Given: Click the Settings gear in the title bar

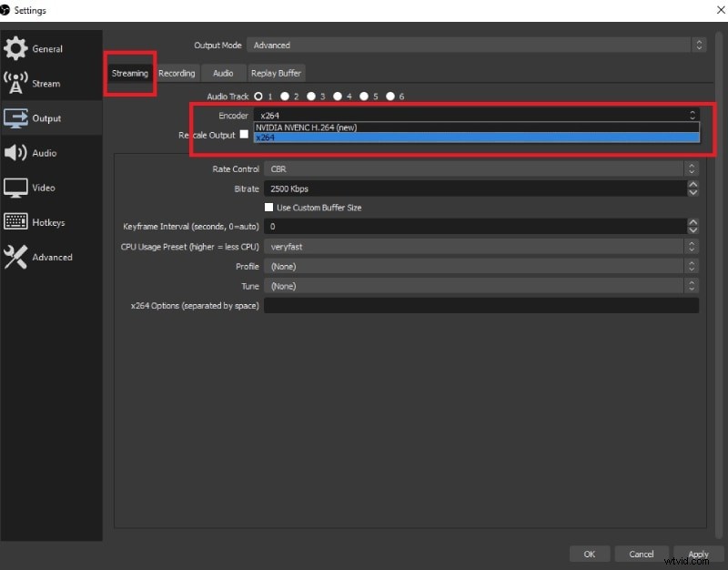Looking at the screenshot, I should coord(7,10).
